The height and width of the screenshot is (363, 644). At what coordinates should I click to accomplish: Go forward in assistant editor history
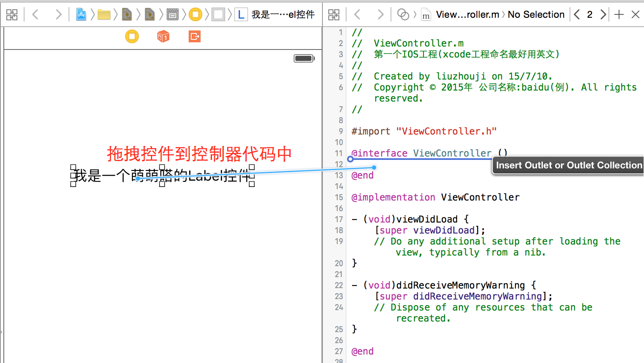pos(380,15)
